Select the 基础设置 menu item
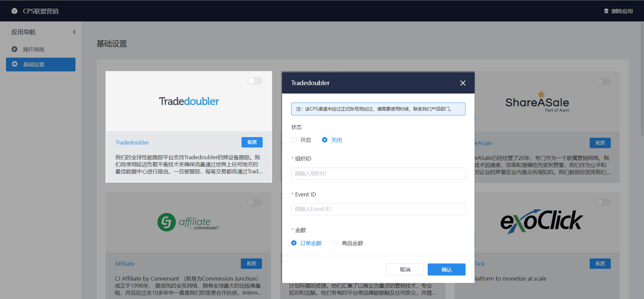This screenshot has height=299, width=644. point(41,64)
